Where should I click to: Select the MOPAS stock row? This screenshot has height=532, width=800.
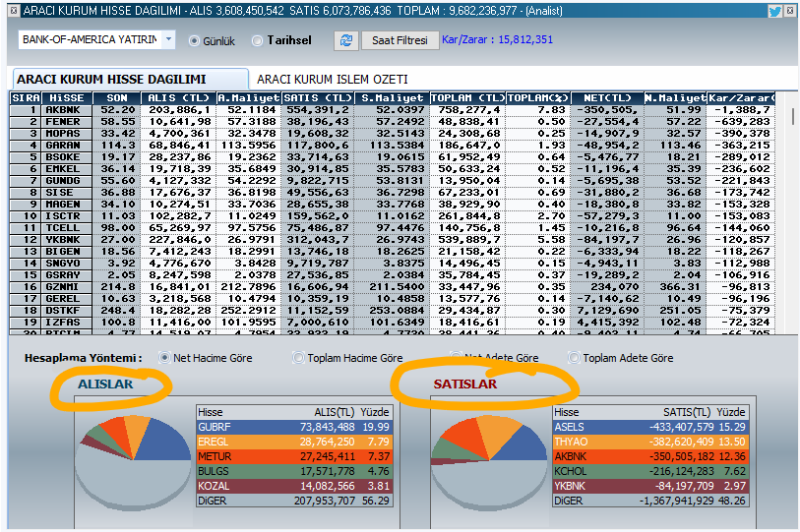[393, 133]
